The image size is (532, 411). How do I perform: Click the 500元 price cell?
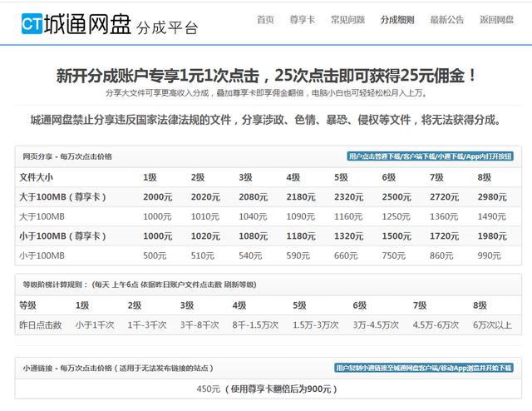[155, 255]
